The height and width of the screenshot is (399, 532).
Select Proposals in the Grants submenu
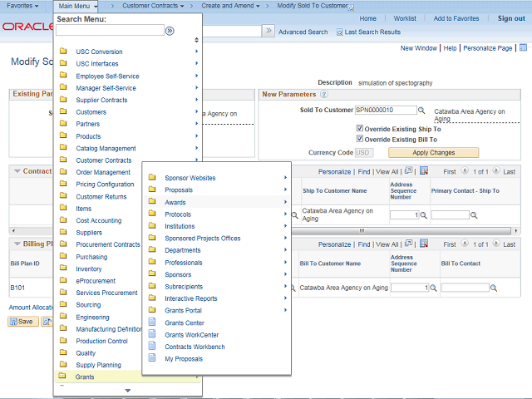[178, 190]
